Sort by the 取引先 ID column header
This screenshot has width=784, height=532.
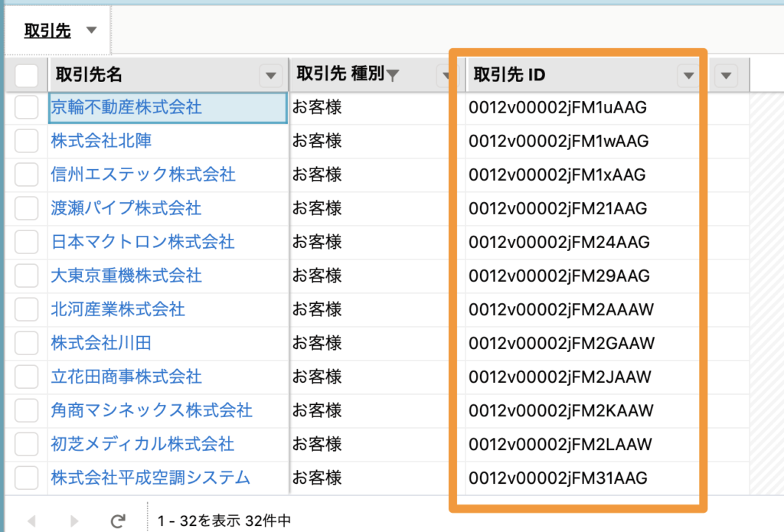(x=509, y=74)
